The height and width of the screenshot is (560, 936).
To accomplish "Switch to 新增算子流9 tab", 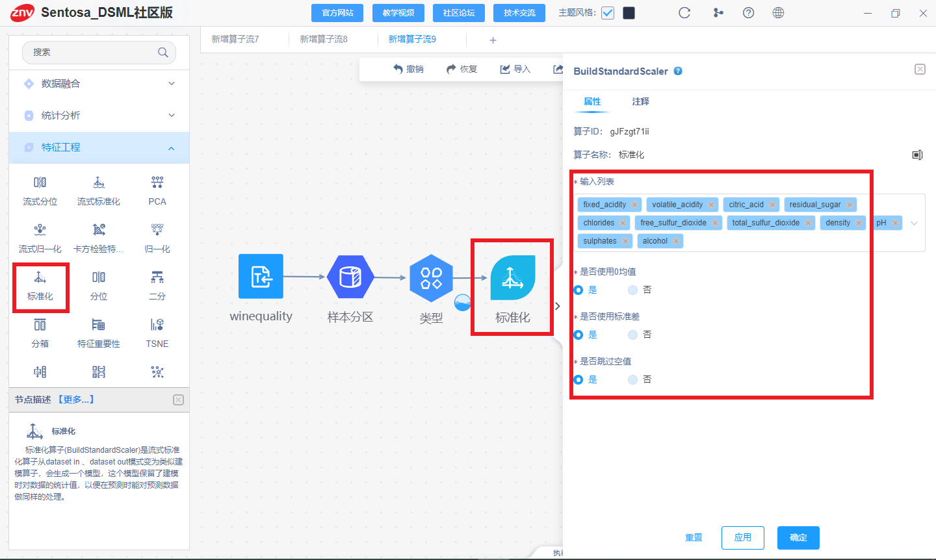I will click(412, 40).
